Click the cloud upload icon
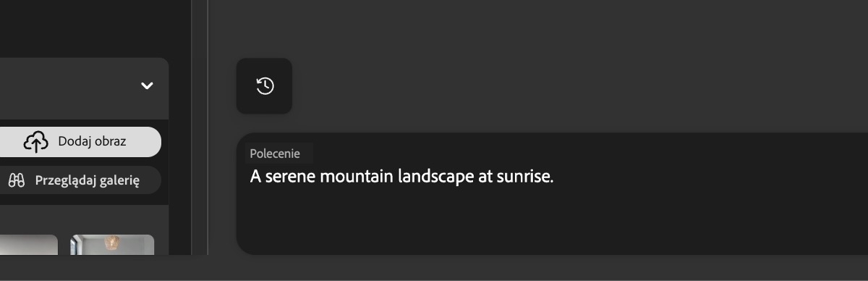Viewport: 868px width, 281px height. pyautogui.click(x=35, y=142)
